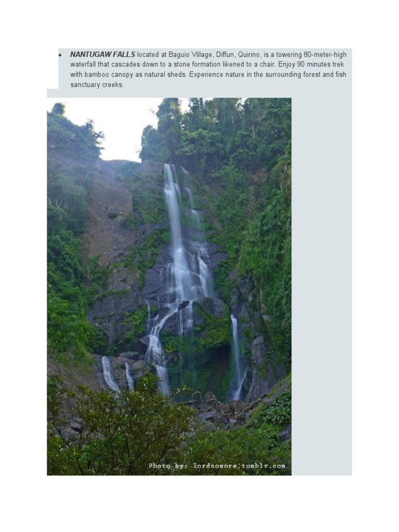
Task: Click the photo credit lordnomore.tumblr.com text
Action: [x=217, y=465]
